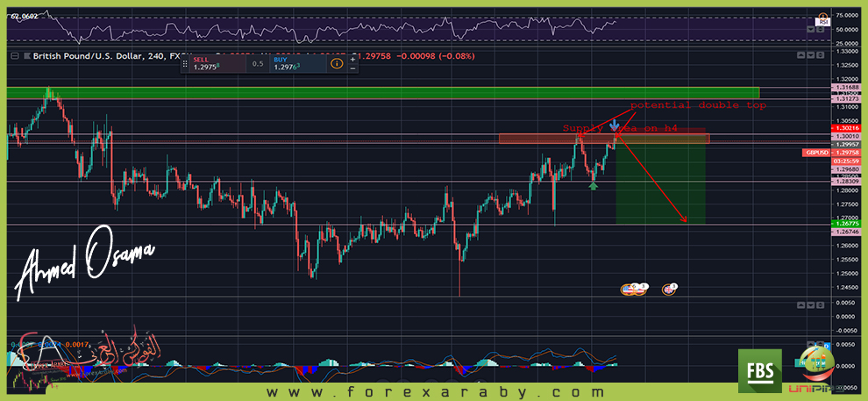Viewport: 868px width, 401px height.
Task: Collapse the British Pound/U.S. Dollar legend
Action: click(15, 56)
